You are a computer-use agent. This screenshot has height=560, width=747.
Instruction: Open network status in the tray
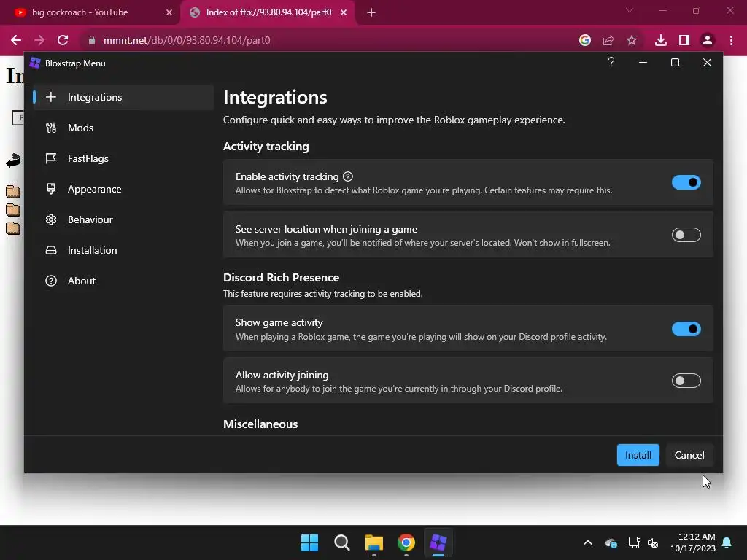(634, 542)
